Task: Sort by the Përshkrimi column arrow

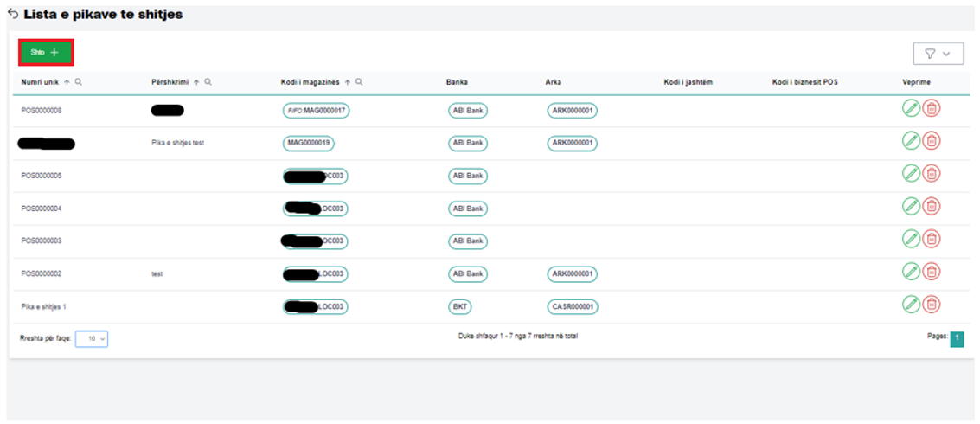Action: pos(196,82)
